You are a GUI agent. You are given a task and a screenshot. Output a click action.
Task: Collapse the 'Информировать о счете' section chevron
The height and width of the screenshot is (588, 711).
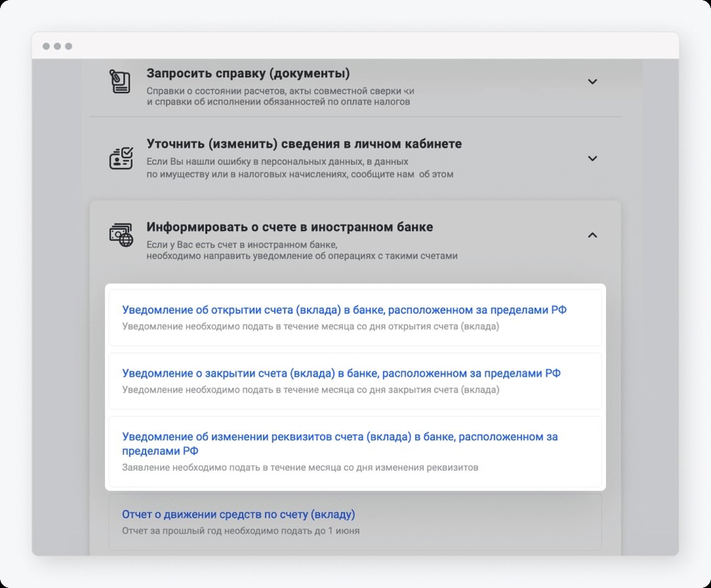click(592, 235)
